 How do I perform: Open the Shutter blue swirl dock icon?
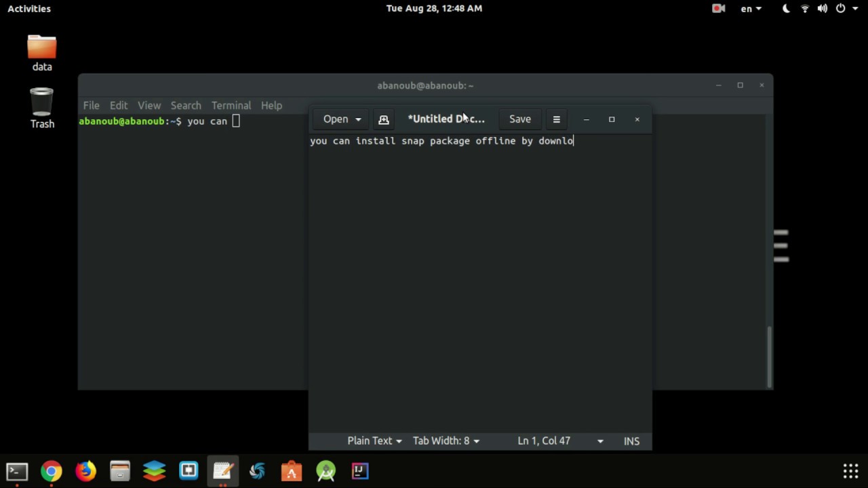pos(257,471)
